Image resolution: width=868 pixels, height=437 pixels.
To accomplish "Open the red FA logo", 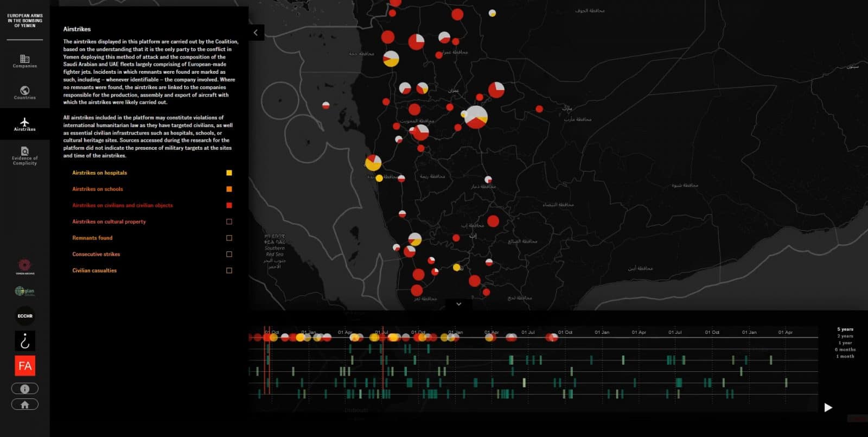I will (x=25, y=366).
